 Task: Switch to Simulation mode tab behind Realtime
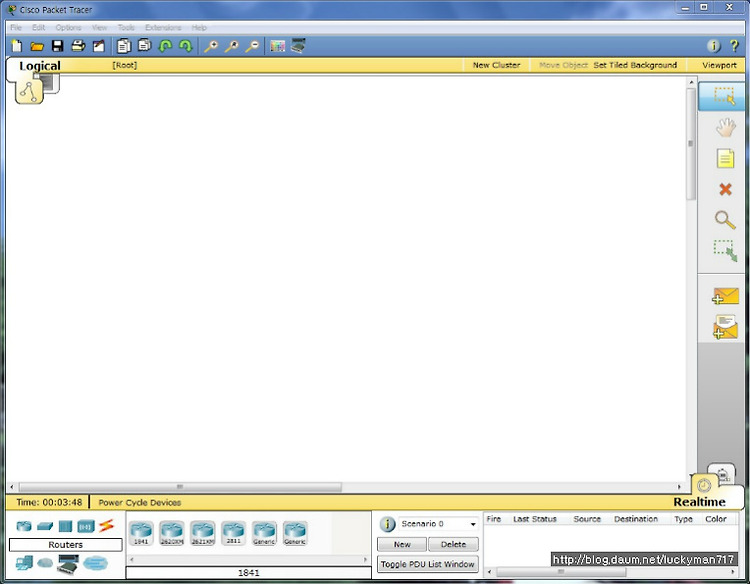[722, 472]
